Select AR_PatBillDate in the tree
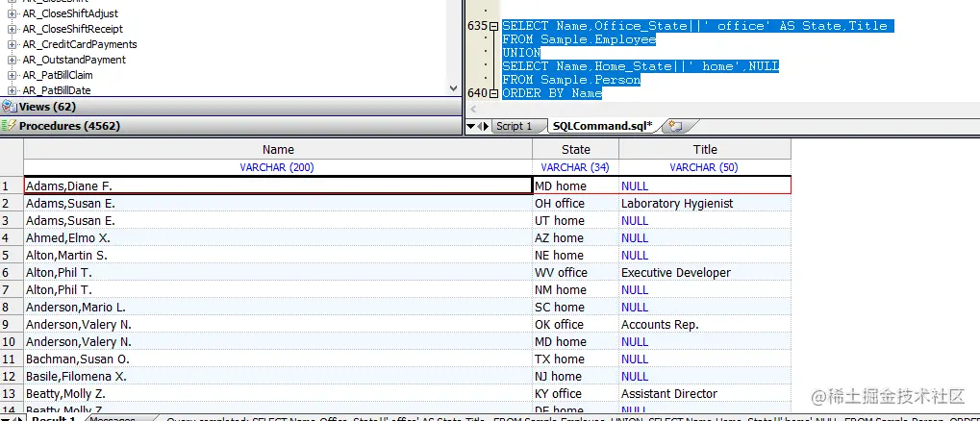 pyautogui.click(x=56, y=90)
